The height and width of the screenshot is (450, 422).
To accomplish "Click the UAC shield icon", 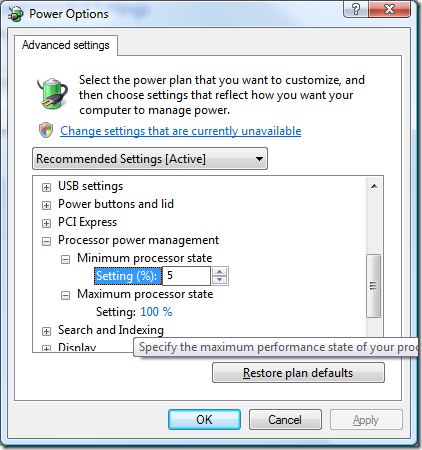I will pyautogui.click(x=46, y=130).
